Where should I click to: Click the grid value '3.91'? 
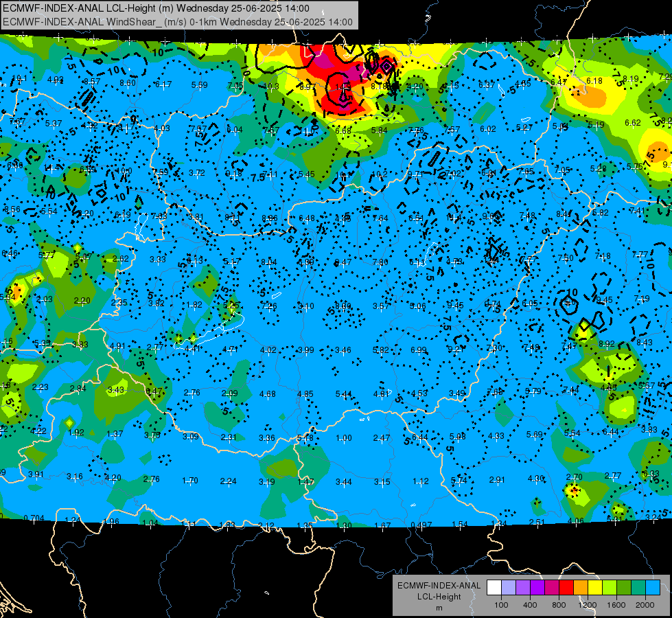[36, 474]
